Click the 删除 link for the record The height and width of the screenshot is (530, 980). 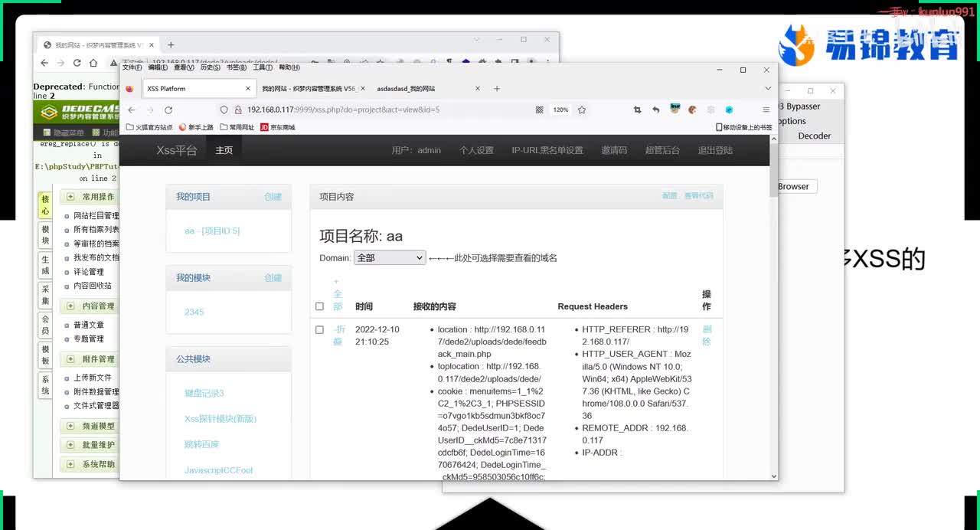click(707, 335)
